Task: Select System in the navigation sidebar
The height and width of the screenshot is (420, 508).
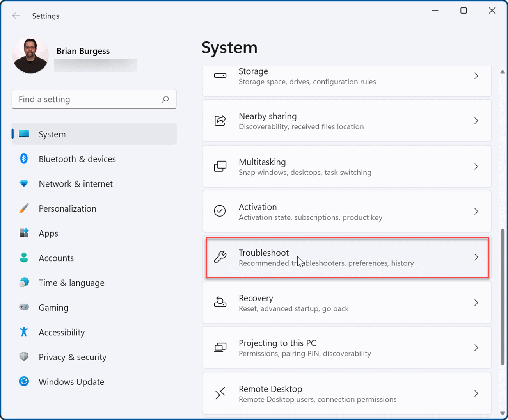Action: 52,134
